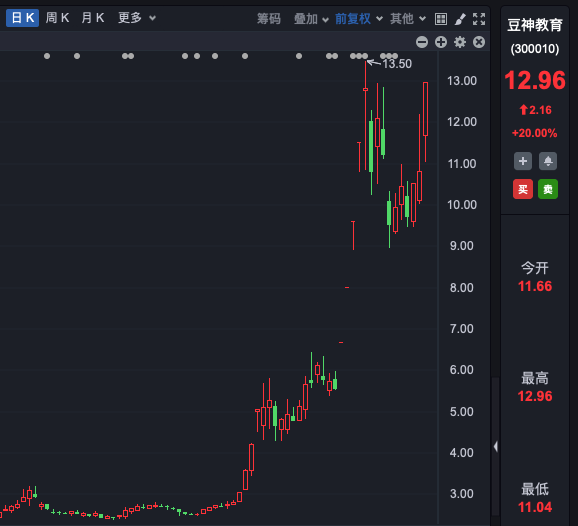Close chart toolbar with X icon
Screen dimensions: 578x526
(479, 42)
